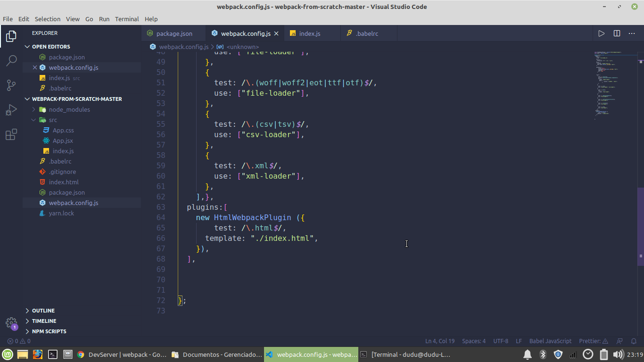Collapse the WEBPACK-FROM-SCRATCH-MASTER folder section
Screen dimensions: 644x362
point(82,99)
